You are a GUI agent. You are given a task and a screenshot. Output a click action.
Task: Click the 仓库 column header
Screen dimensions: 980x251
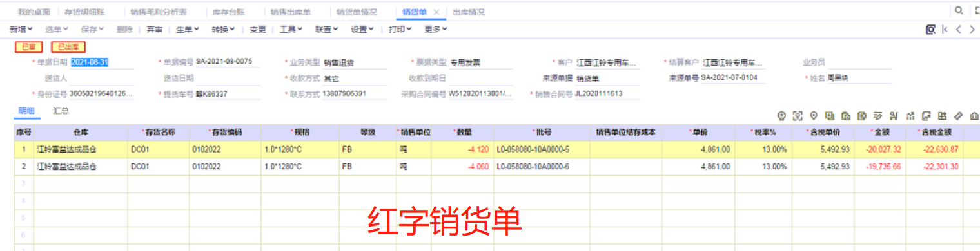pyautogui.click(x=80, y=132)
